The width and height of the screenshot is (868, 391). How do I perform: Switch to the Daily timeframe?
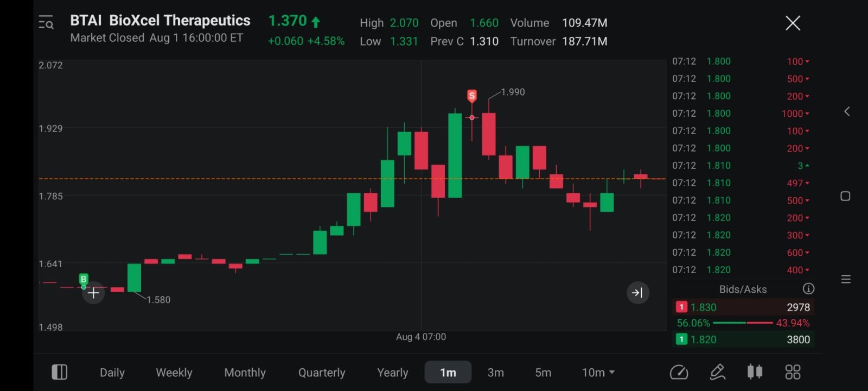[112, 373]
